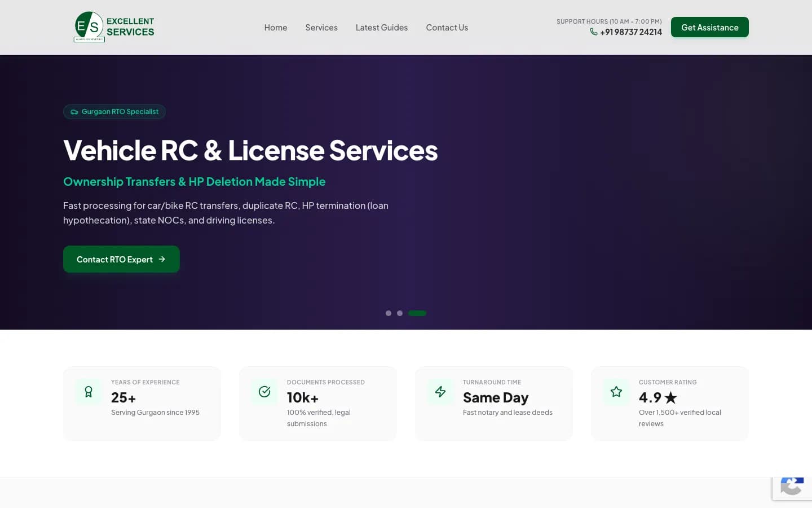Open the Latest Guides menu item

coord(382,27)
